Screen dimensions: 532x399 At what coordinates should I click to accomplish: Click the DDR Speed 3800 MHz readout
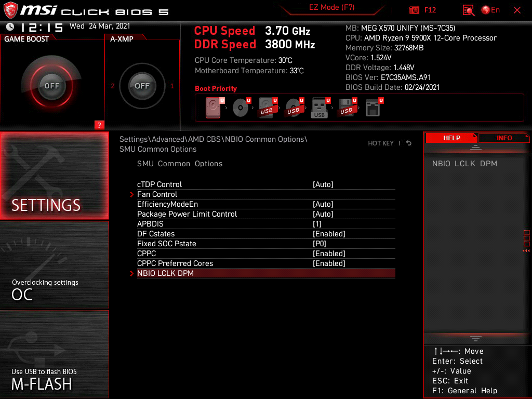click(x=255, y=45)
